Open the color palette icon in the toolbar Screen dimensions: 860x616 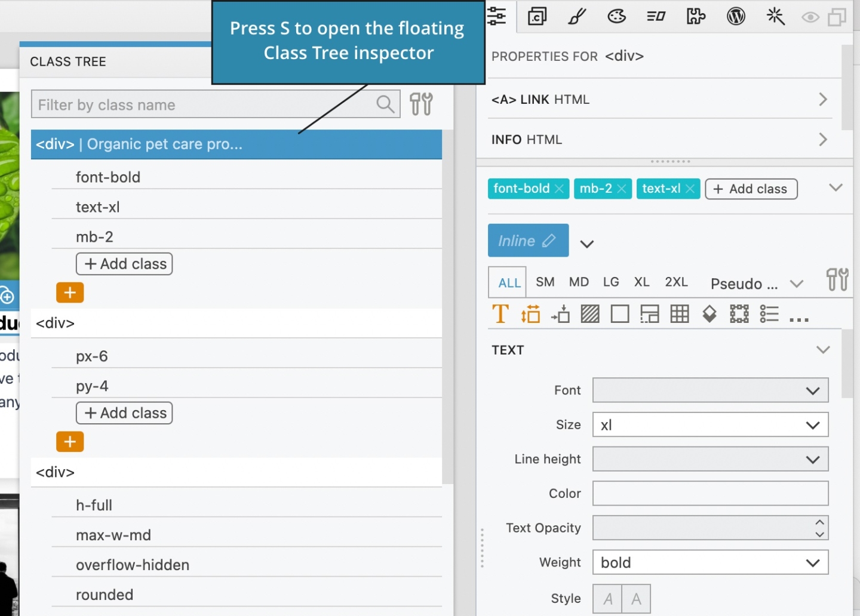click(x=616, y=16)
